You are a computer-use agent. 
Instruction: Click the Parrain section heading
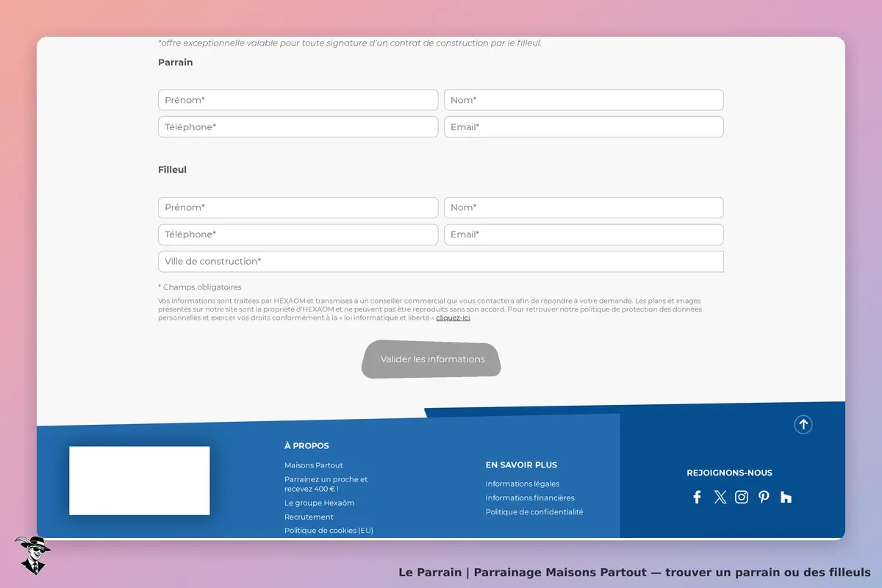176,62
